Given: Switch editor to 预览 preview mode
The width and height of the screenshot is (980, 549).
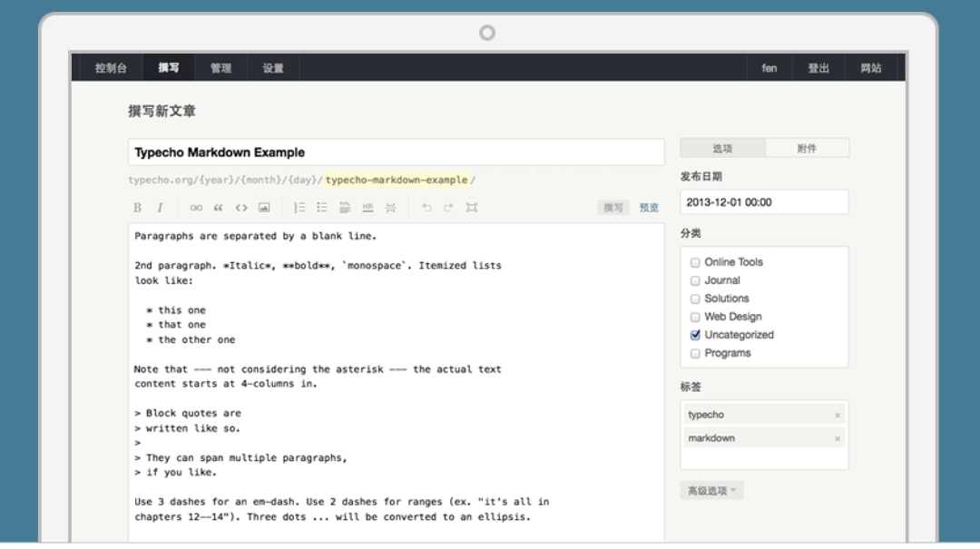Looking at the screenshot, I should [x=649, y=208].
